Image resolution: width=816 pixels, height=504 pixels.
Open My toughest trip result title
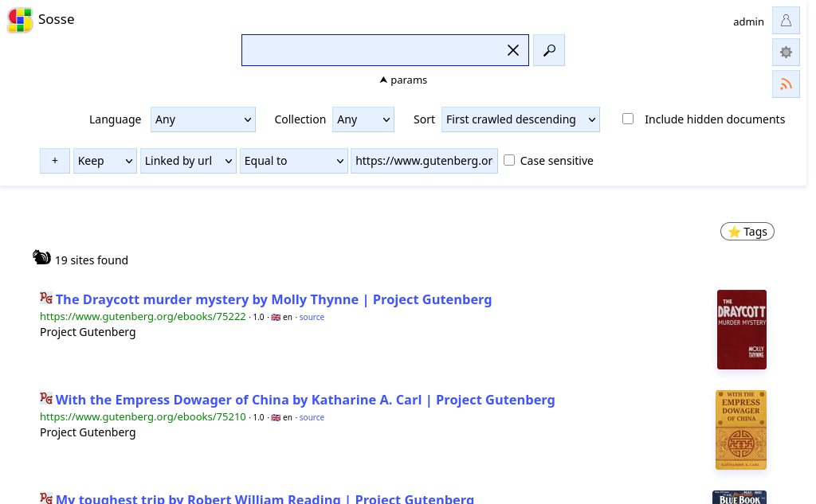(265, 498)
